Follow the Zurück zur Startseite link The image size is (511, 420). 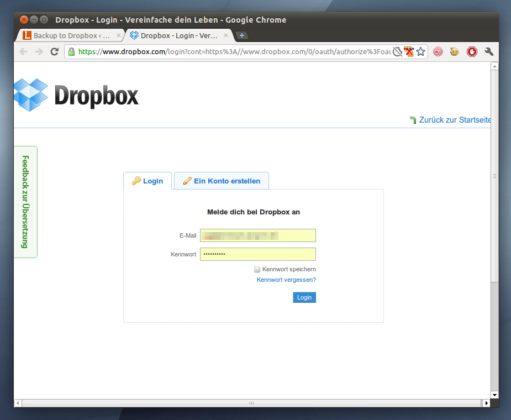[x=454, y=120]
